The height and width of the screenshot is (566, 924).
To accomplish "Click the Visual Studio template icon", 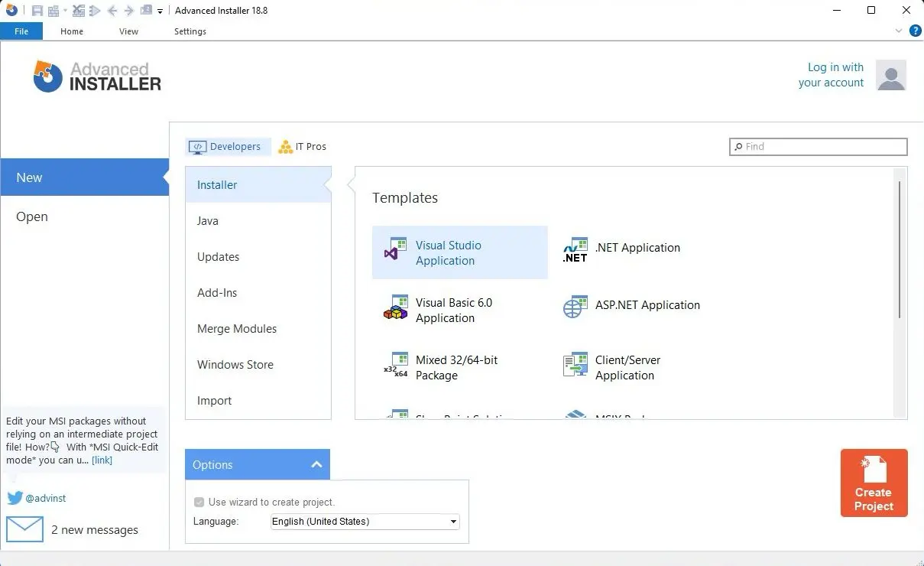I will 396,249.
